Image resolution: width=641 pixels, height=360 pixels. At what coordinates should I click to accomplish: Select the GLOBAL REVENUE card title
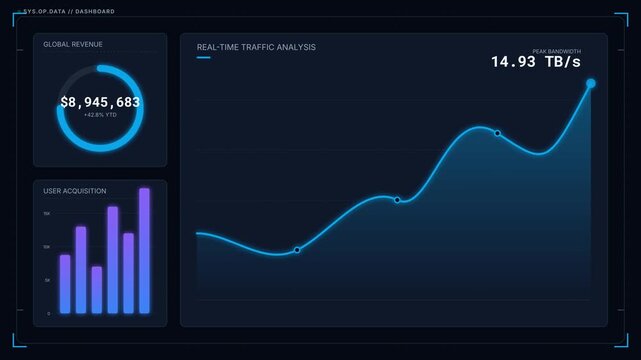(73, 45)
